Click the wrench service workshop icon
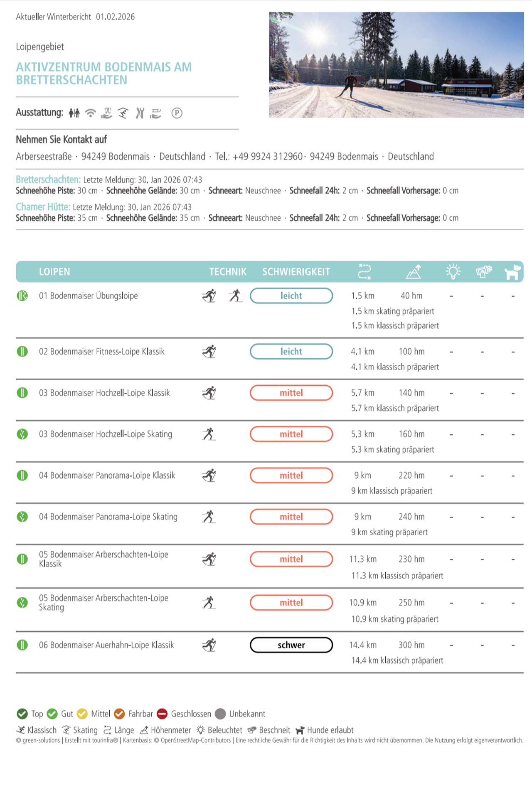The image size is (532, 798). [140, 113]
